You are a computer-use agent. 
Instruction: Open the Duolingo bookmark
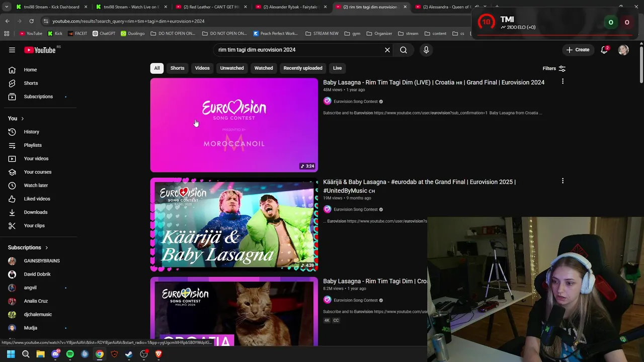coord(132,34)
